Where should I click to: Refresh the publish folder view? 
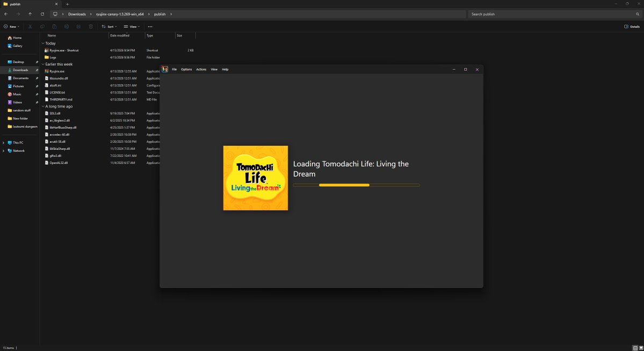[x=42, y=14]
